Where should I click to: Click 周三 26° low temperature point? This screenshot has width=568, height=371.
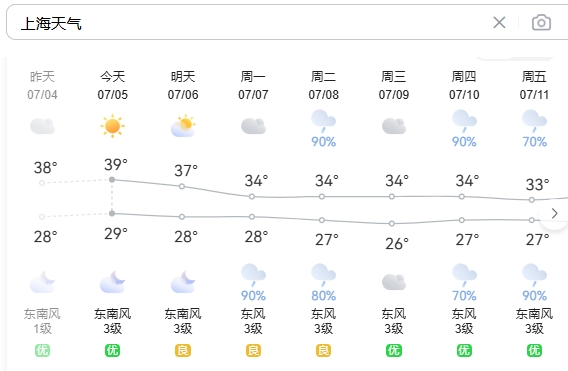point(392,224)
